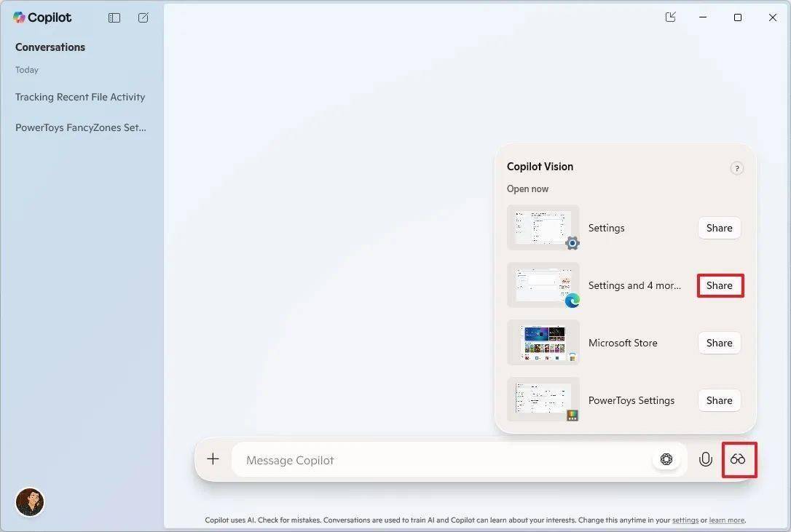The image size is (791, 532).
Task: Share the Settings window
Action: 720,228
